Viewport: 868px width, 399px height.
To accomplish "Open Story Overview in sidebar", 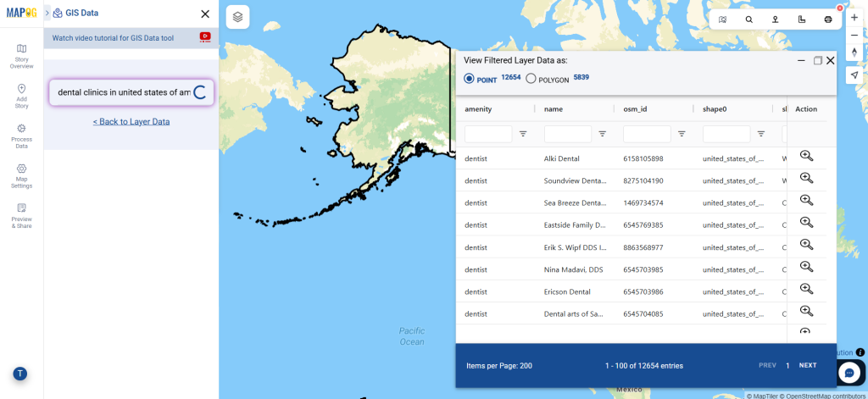I will click(x=21, y=56).
